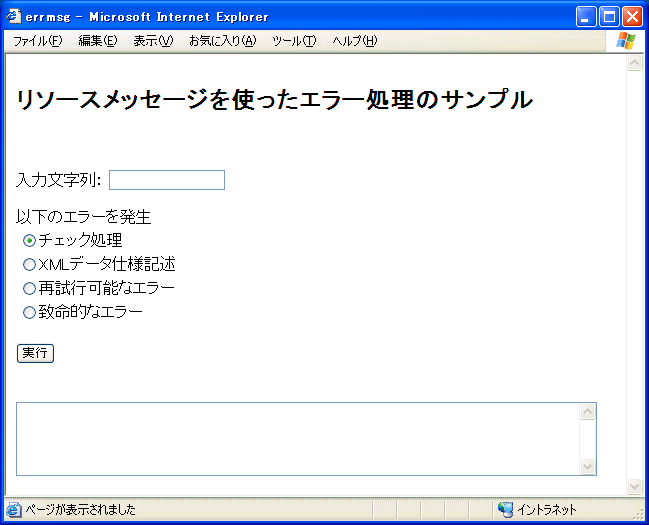Click the Windows logo throbber icon

[x=626, y=41]
